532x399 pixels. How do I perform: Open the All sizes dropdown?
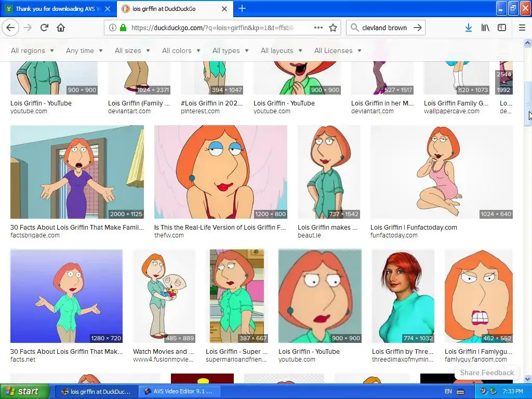pyautogui.click(x=132, y=50)
